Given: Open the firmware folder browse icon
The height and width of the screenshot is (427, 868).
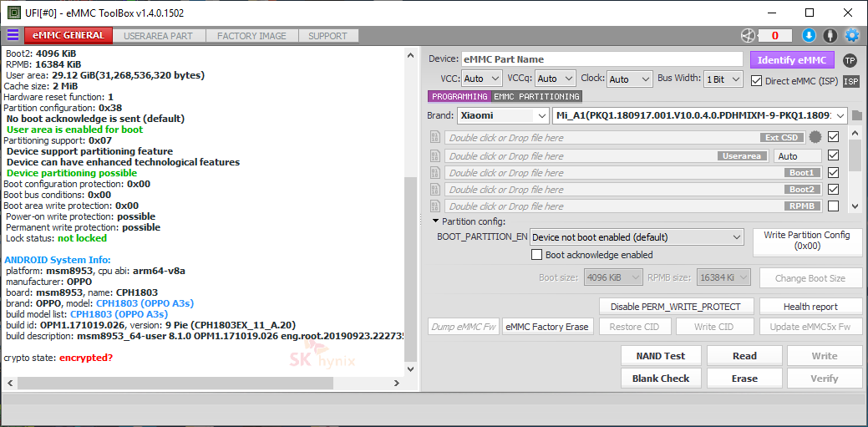Looking at the screenshot, I should [857, 116].
